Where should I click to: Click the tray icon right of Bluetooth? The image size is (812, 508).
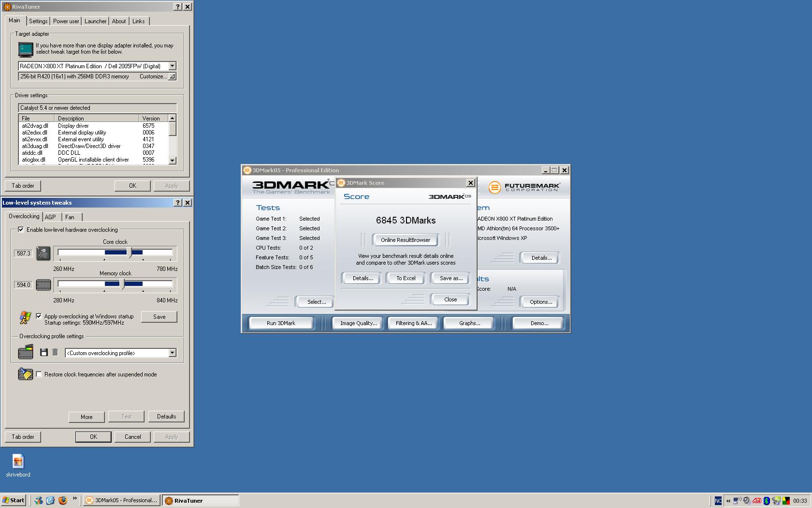pos(776,501)
